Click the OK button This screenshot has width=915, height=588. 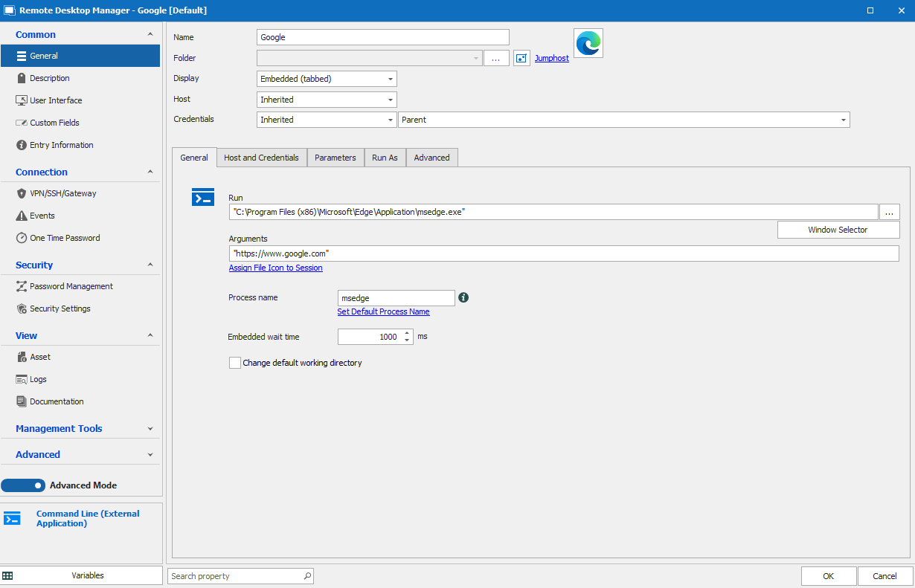[x=829, y=576]
